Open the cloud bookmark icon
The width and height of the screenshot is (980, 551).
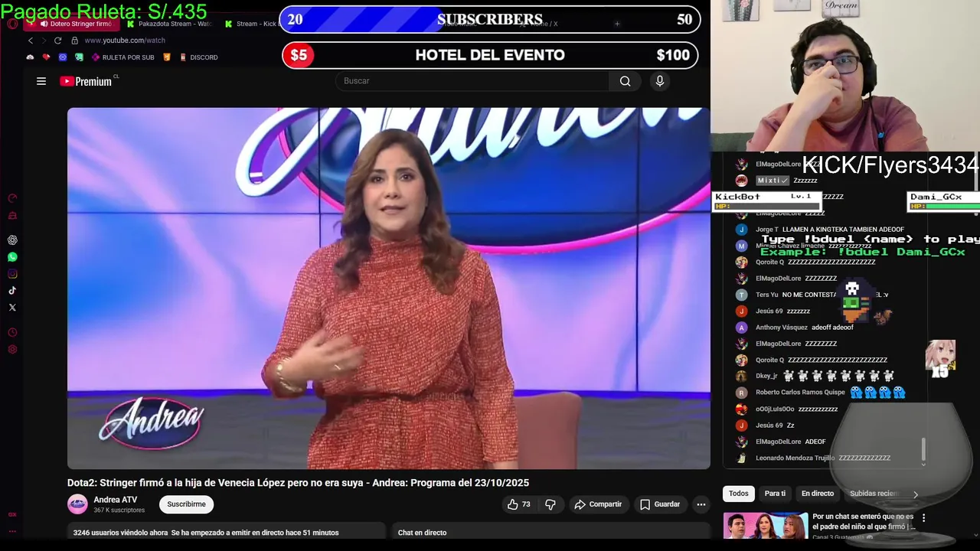tap(30, 57)
